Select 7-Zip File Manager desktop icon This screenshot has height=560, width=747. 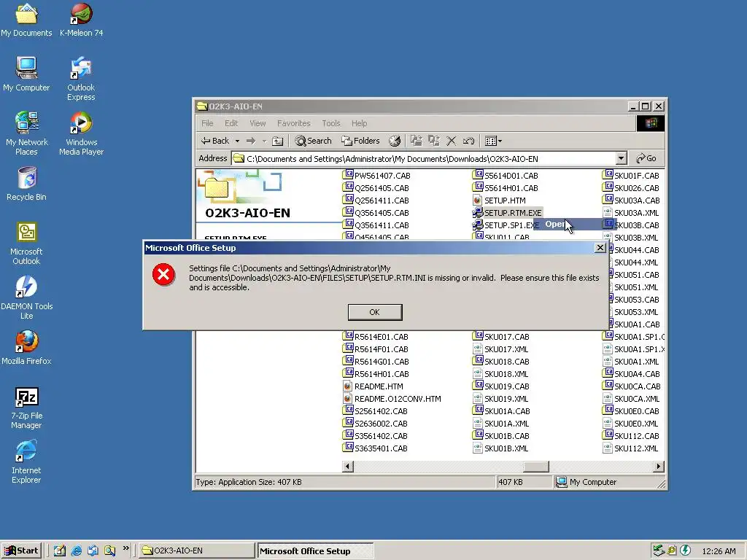[x=27, y=408]
